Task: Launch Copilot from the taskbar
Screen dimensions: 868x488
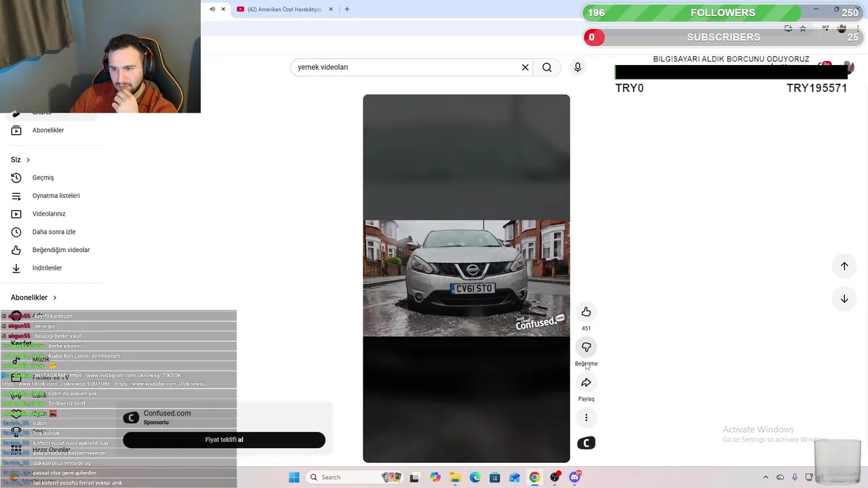Action: pyautogui.click(x=435, y=477)
